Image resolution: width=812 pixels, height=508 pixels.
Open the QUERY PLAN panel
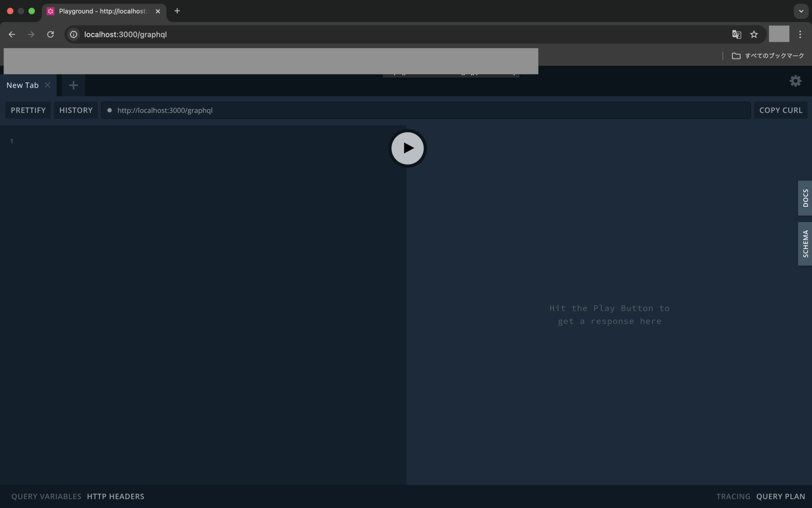coord(779,496)
